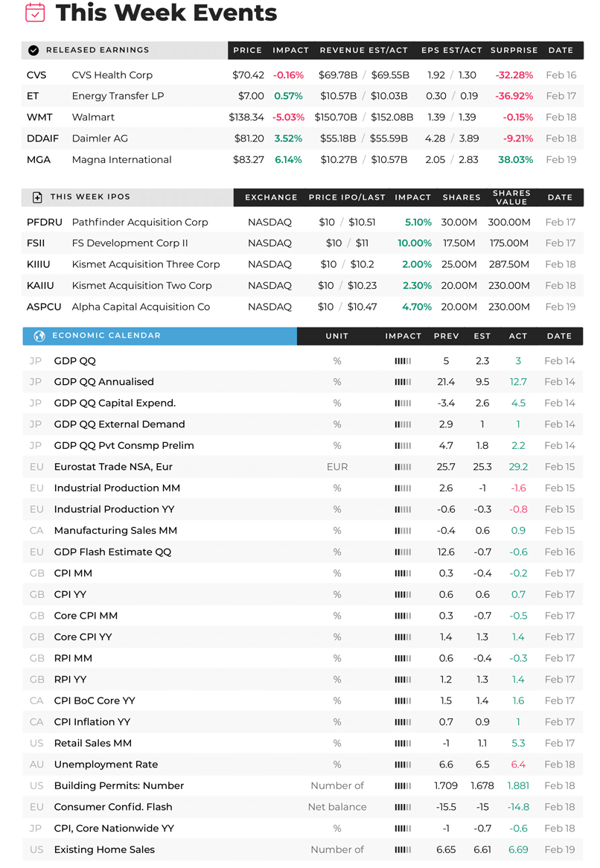Click impact bars icon for Eurostat Trade NSA
Screen dimensions: 600x868
[403, 467]
